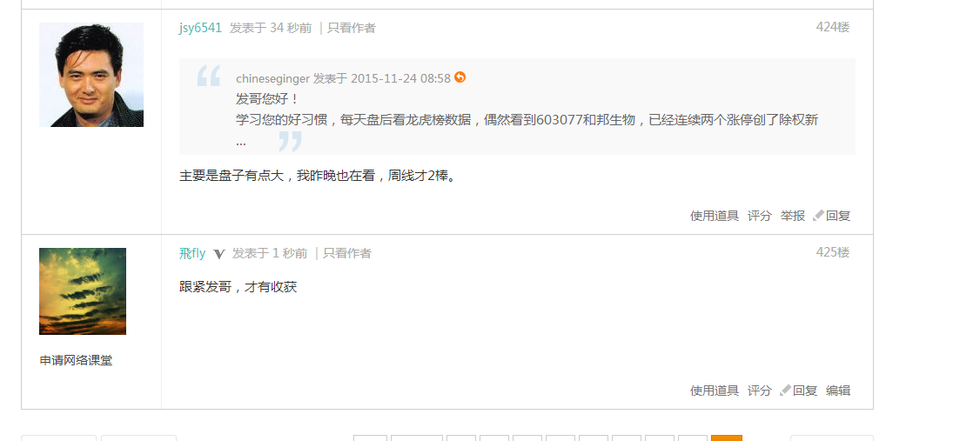Screen dimensions: 980x441
Task: Show only jsy6541's posts via 只看作者
Action: click(x=352, y=28)
